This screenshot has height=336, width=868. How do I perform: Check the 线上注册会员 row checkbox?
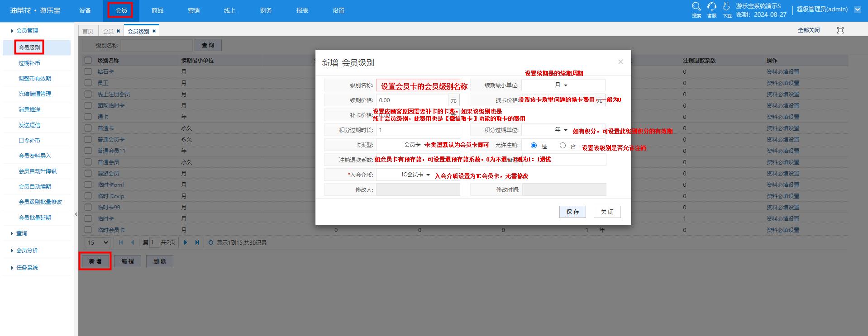click(88, 94)
